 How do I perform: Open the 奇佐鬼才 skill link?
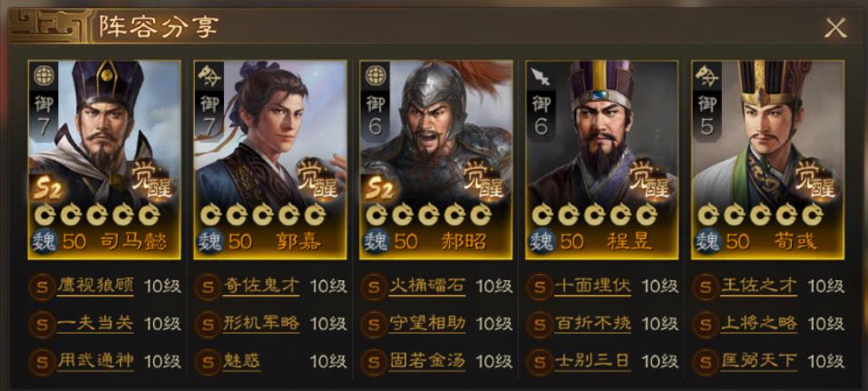click(x=260, y=286)
